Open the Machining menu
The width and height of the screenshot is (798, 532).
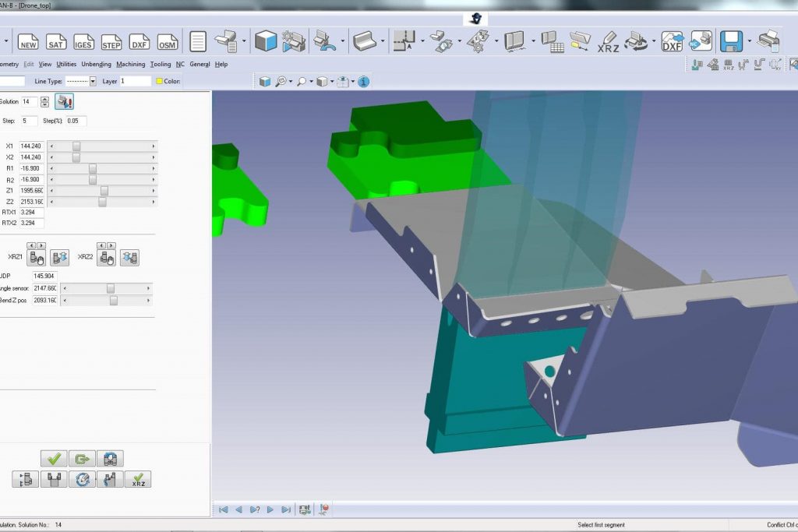(131, 64)
